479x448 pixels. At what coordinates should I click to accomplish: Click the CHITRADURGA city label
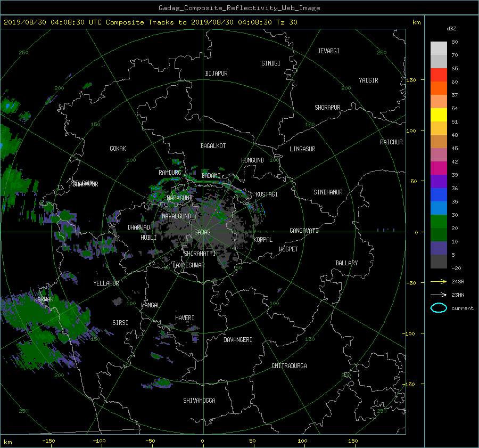(x=289, y=366)
